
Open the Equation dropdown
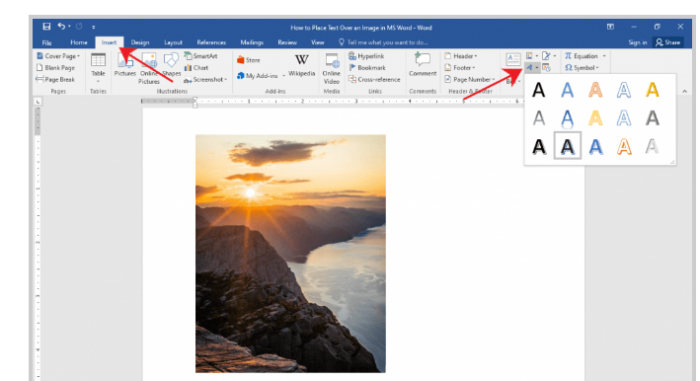coord(585,56)
